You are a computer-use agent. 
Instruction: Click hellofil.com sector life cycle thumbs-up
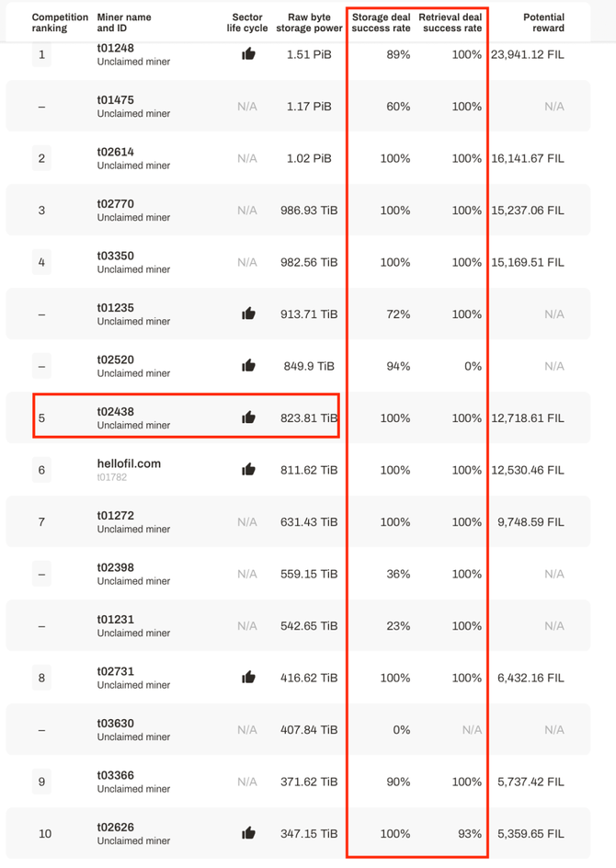[x=248, y=470]
